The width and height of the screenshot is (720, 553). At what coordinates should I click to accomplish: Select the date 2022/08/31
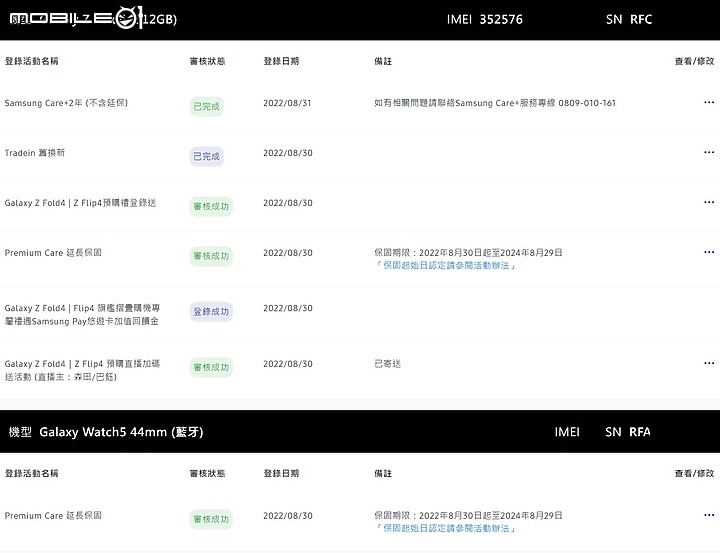[287, 103]
